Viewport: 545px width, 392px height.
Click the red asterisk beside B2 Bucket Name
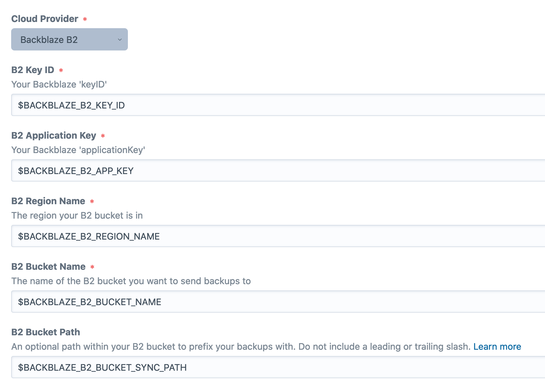92,267
